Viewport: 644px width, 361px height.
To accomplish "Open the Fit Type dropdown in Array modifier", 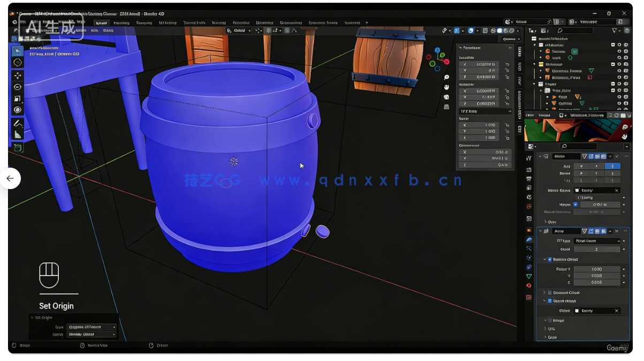I will (596, 241).
